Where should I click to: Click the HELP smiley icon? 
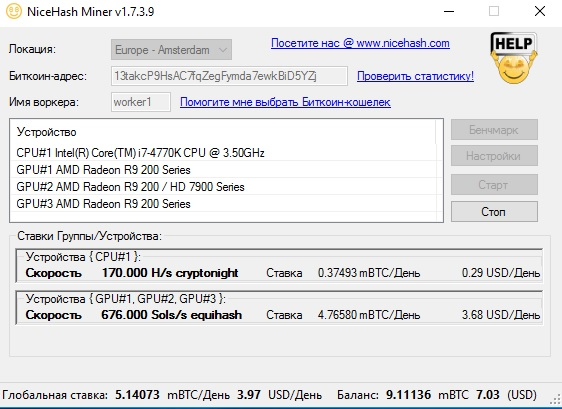tap(514, 57)
